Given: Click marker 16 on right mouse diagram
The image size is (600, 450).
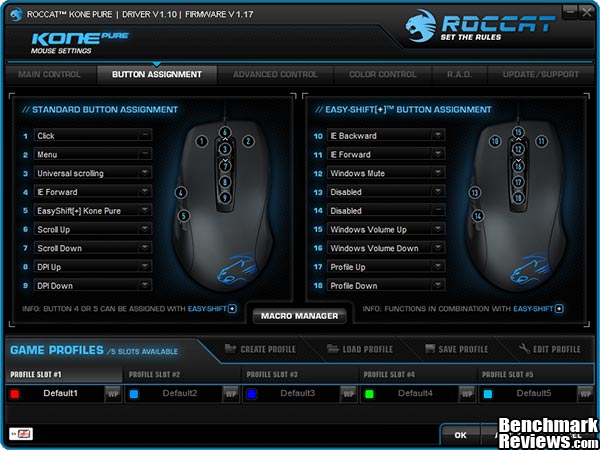Looking at the screenshot, I should click(x=518, y=166).
